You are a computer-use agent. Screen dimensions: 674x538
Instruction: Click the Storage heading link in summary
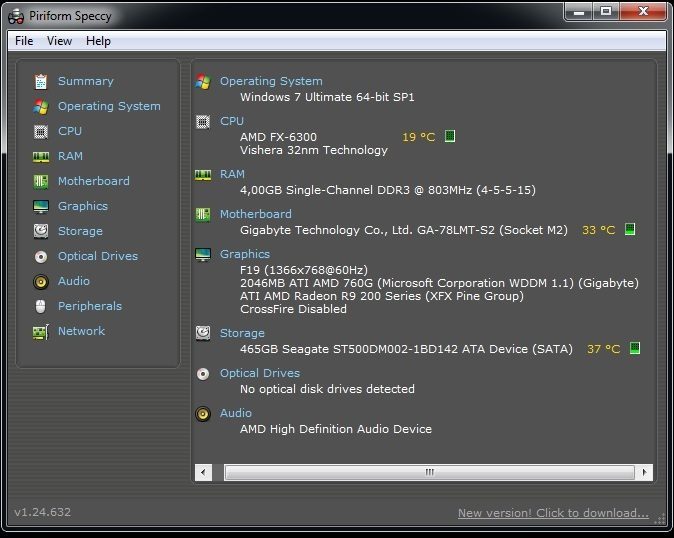pos(242,333)
